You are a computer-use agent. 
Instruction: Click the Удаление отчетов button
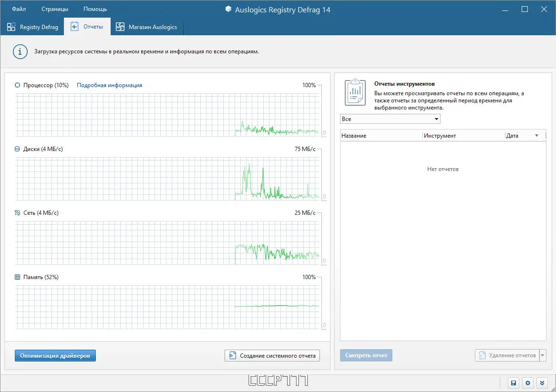click(x=507, y=355)
